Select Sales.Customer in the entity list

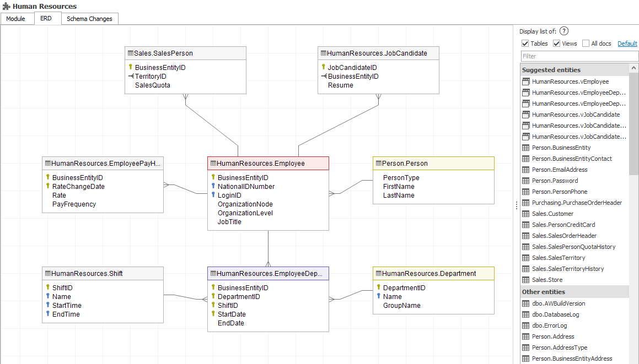[552, 214]
